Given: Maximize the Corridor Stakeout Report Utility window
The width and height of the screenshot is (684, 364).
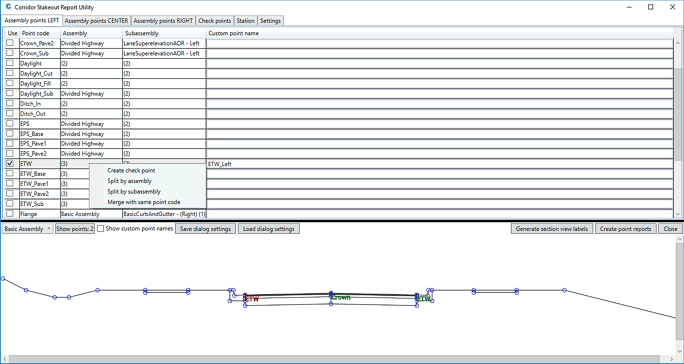Looking at the screenshot, I should [650, 7].
